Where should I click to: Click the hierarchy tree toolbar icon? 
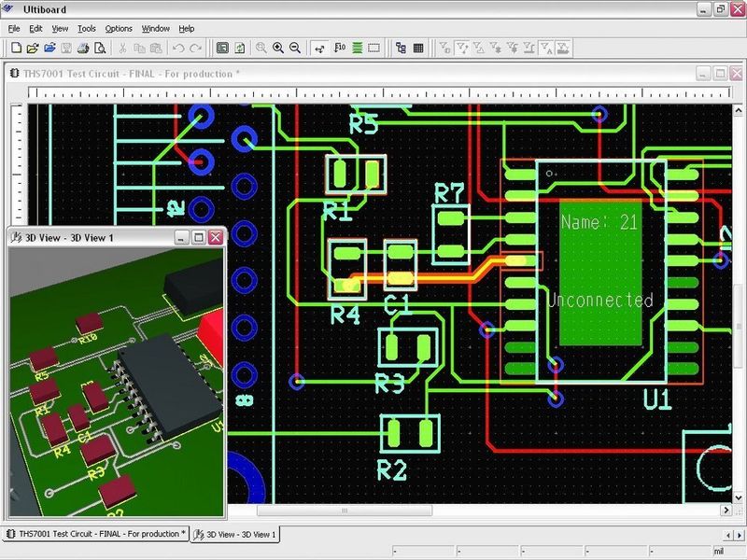coord(401,48)
